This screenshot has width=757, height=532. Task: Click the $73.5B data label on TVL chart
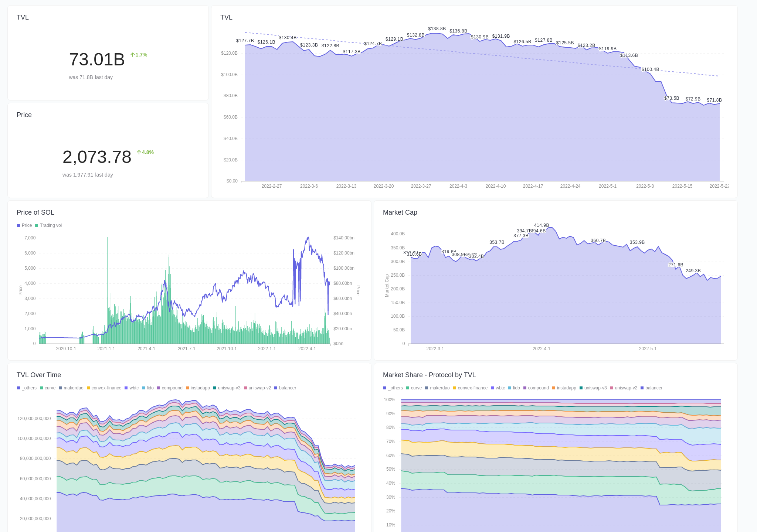672,98
